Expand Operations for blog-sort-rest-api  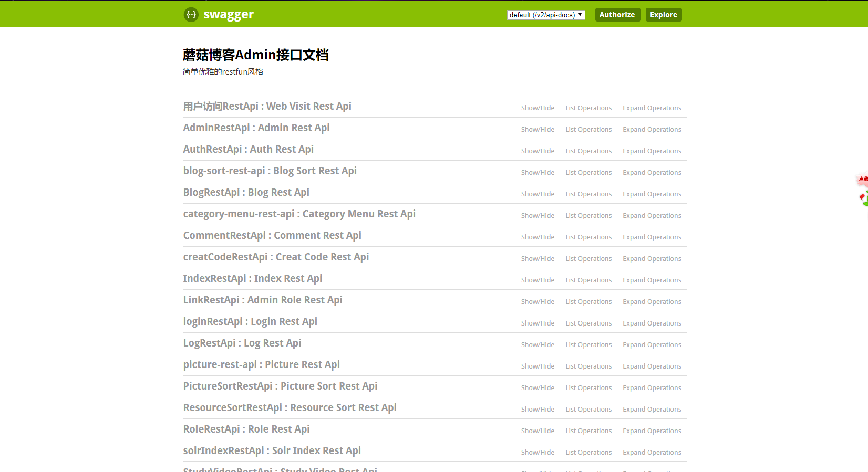[652, 173]
